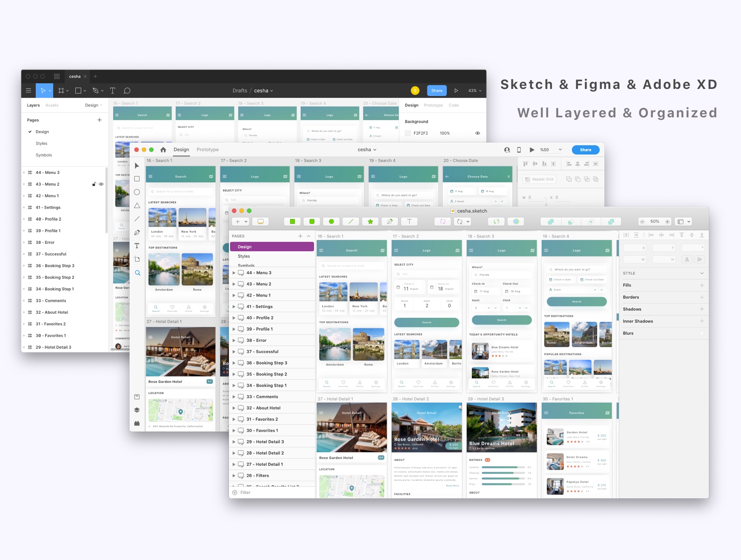Open the Assets tab in Figma
The width and height of the screenshot is (741, 560).
point(52,105)
